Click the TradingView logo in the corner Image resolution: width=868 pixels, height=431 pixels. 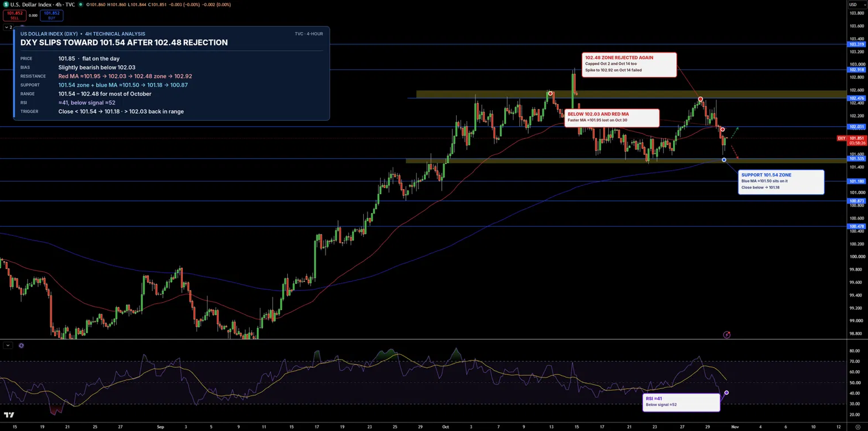[x=9, y=415]
